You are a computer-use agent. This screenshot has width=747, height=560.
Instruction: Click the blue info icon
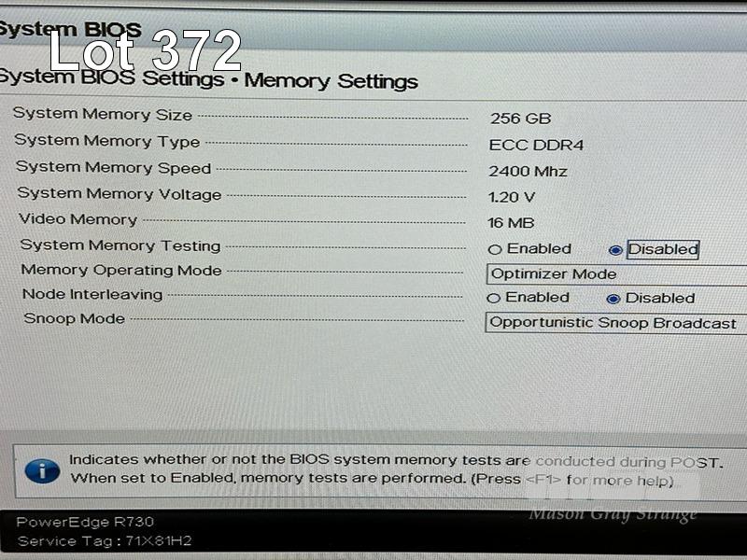(42, 471)
